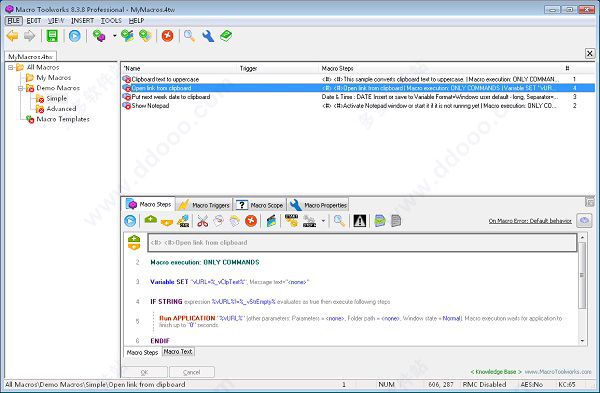
Task: Run the macro steps with the blue play icon
Action: point(130,221)
